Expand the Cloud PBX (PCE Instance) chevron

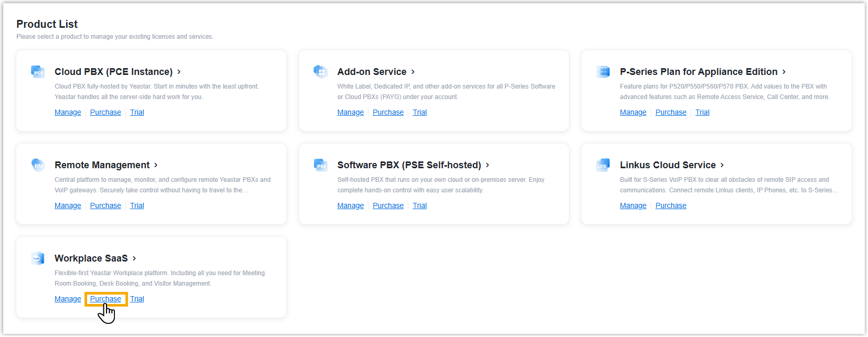(x=179, y=72)
